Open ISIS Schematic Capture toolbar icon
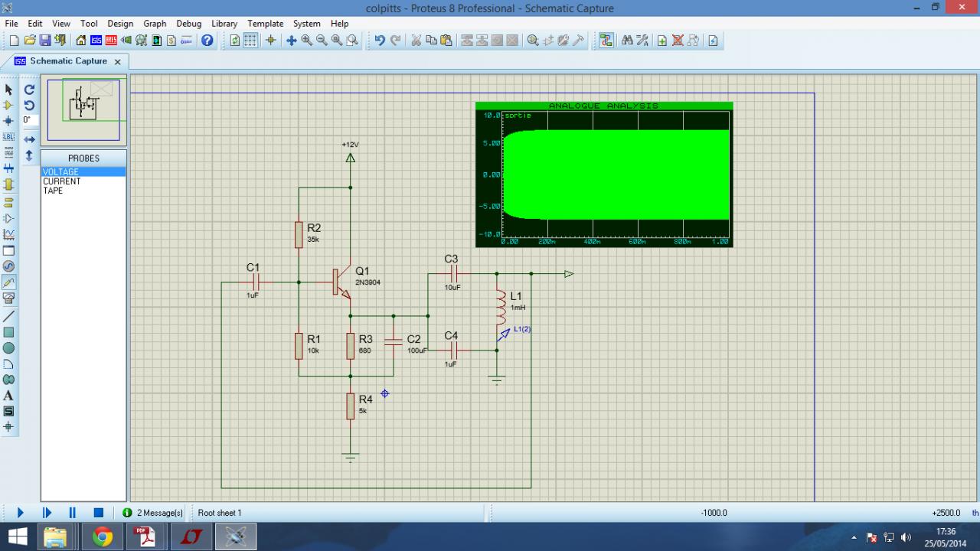The height and width of the screenshot is (551, 980). [96, 41]
